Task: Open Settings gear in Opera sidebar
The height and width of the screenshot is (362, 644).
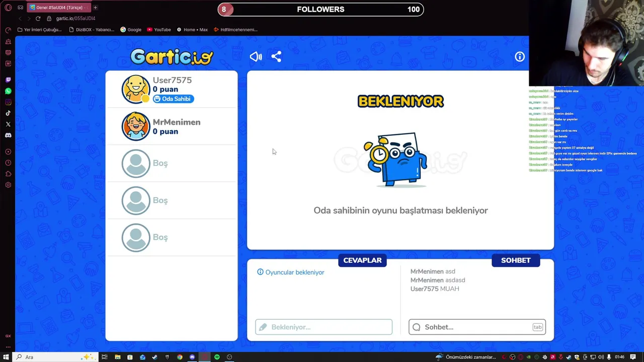Action: 8,185
